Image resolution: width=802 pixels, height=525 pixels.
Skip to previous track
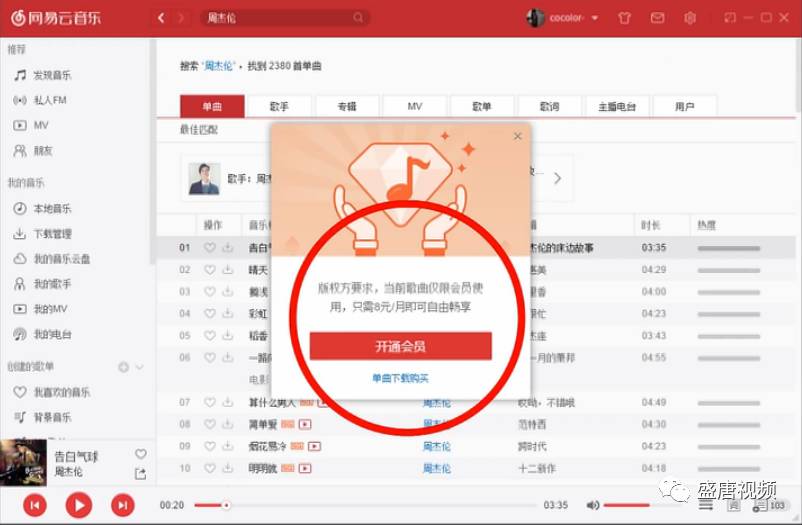(x=35, y=506)
